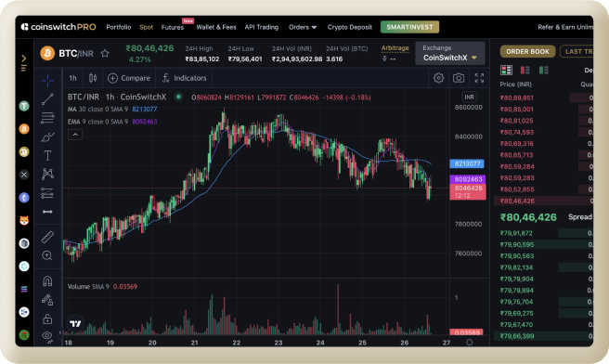This screenshot has height=364, width=609.
Task: Add BTC/INR to favorites star
Action: [x=105, y=54]
